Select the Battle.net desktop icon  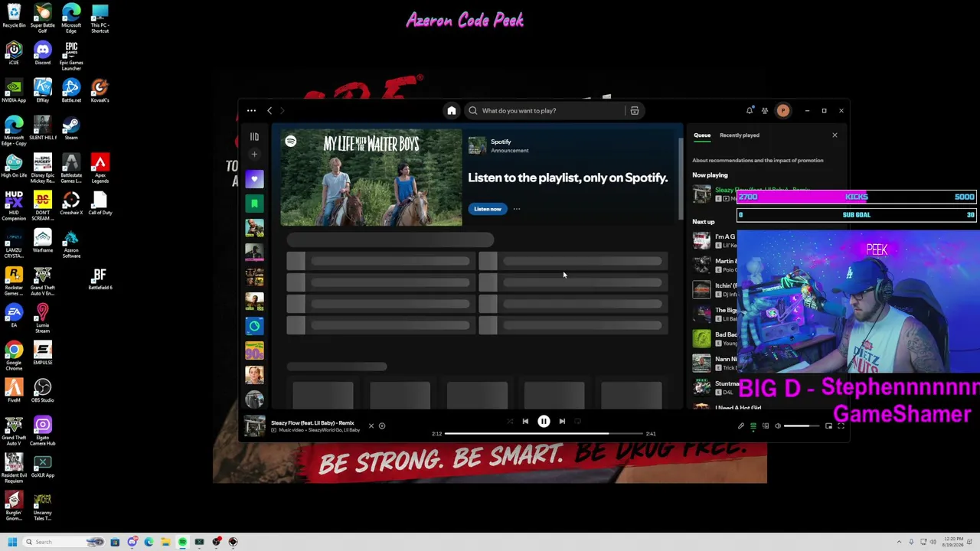point(71,90)
